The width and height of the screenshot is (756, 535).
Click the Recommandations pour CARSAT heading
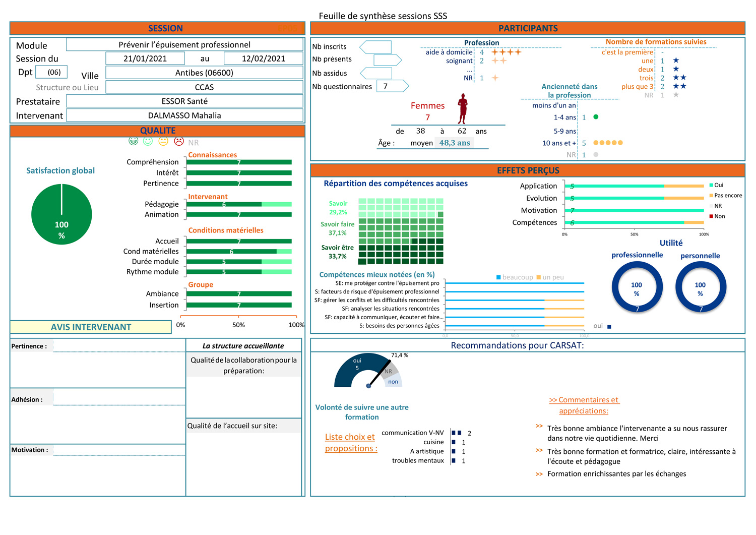coord(517,345)
